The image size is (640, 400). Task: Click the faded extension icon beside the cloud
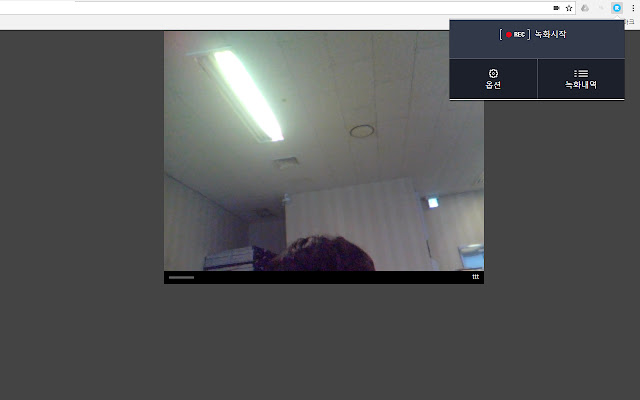click(x=601, y=7)
